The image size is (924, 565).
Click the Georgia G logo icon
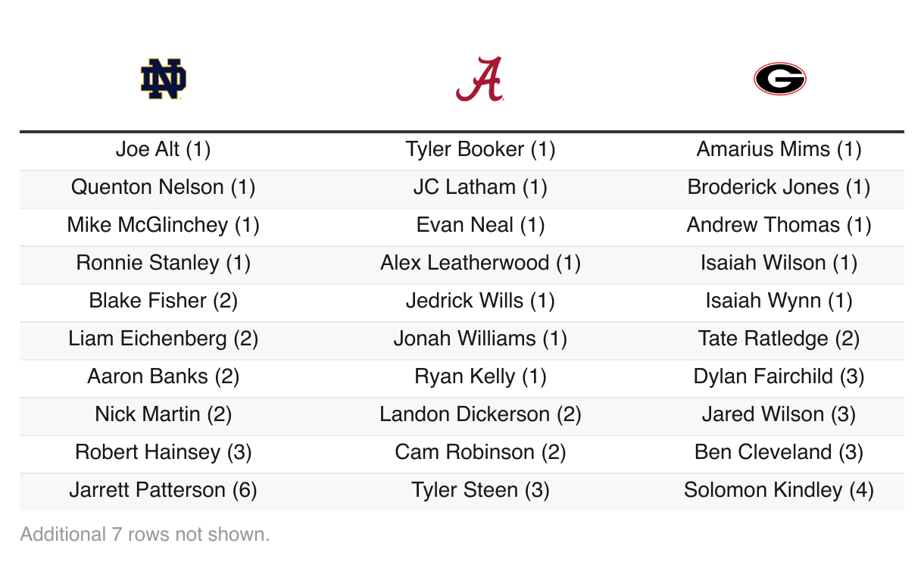(x=779, y=80)
